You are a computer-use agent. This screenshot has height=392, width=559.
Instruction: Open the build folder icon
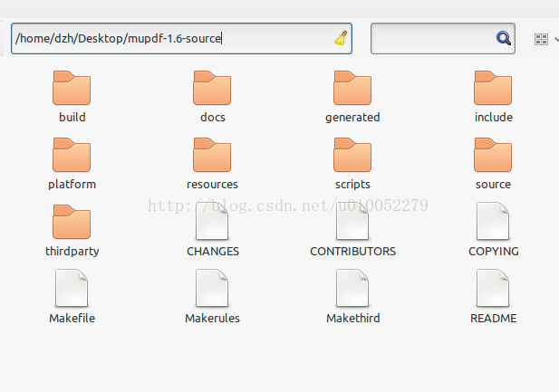[72, 88]
